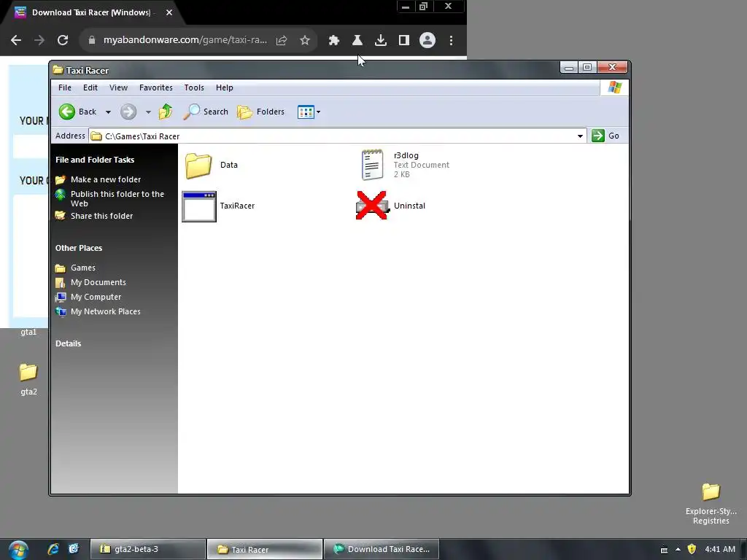Launch Internet Explorer from quick launch

[53, 549]
